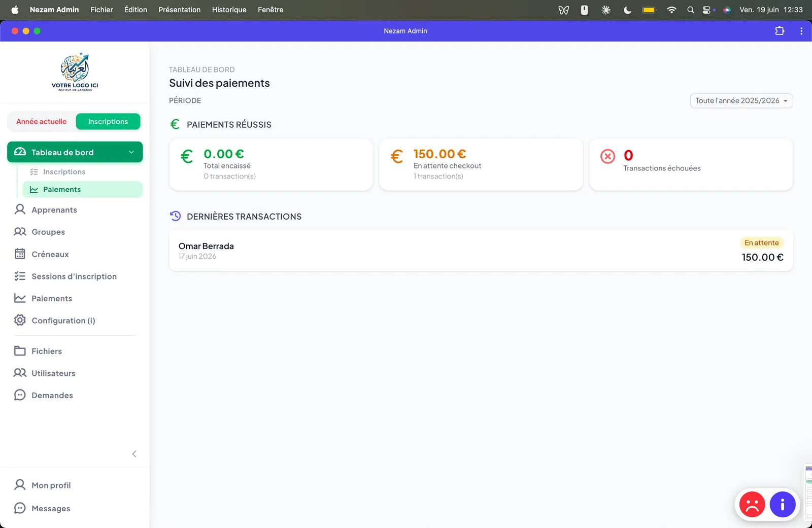Open the Omar Berrada transaction row
Viewport: 812px width, 528px height.
481,251
